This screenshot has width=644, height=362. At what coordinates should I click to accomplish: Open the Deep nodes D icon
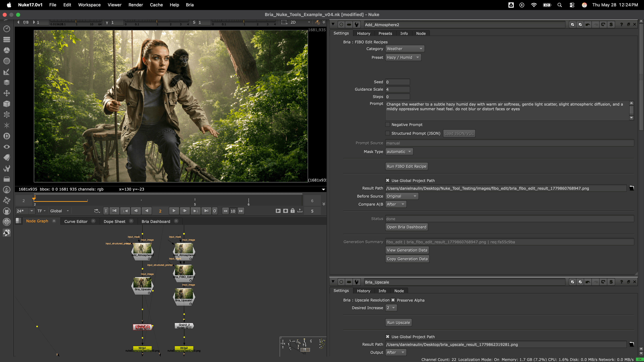[7, 136]
